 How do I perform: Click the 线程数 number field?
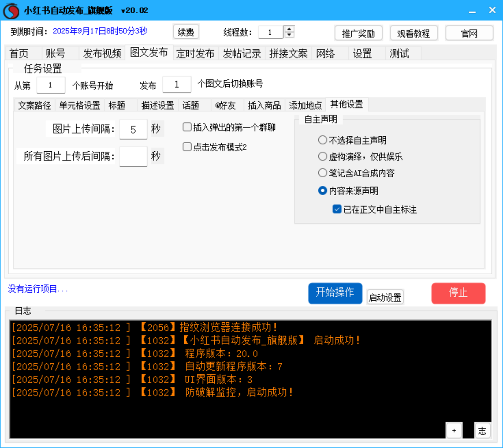click(270, 32)
